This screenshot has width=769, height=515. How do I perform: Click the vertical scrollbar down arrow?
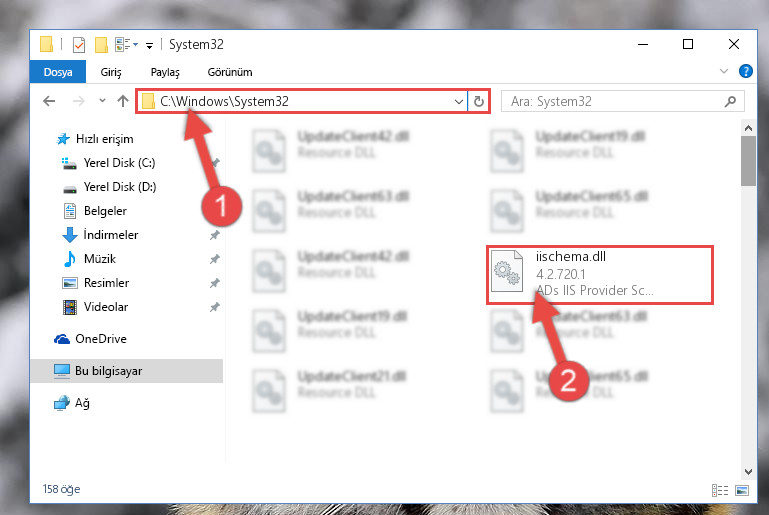pyautogui.click(x=748, y=472)
